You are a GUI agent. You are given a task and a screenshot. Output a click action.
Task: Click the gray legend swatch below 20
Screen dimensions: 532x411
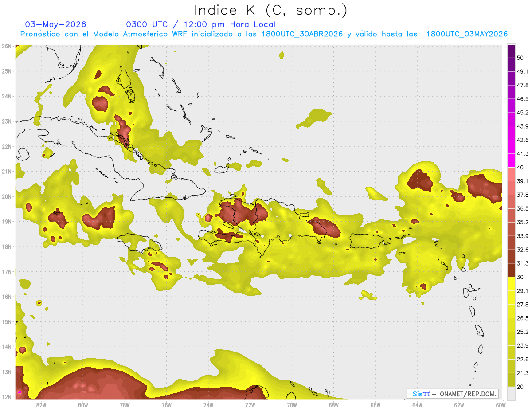[x=511, y=393]
